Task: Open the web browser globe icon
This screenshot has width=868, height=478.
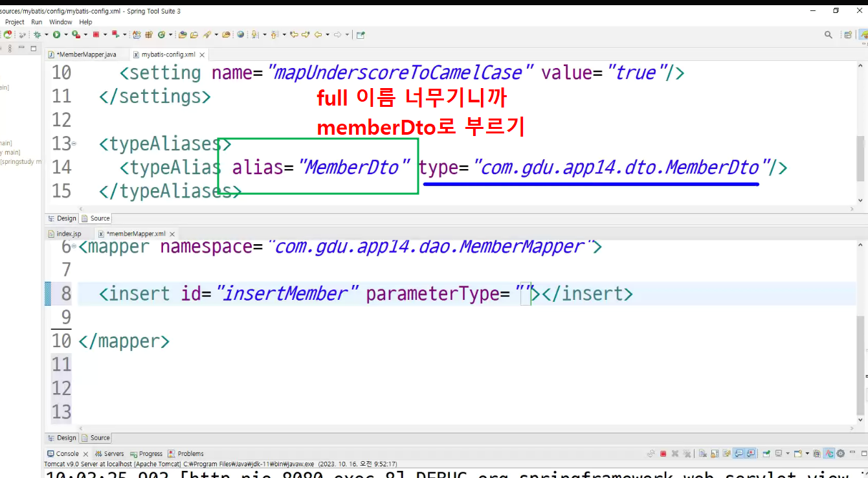Action: 240,34
